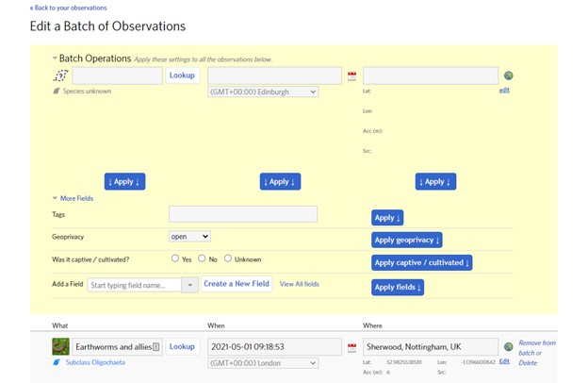The width and height of the screenshot is (588, 383).
Task: Click the Sherwood, Nottingham, UK location field
Action: tap(431, 346)
